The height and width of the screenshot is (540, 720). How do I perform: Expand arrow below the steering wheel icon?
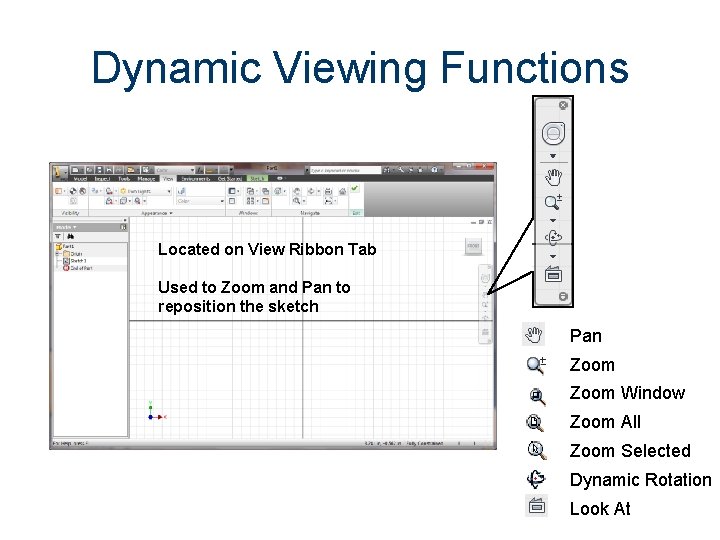(553, 156)
